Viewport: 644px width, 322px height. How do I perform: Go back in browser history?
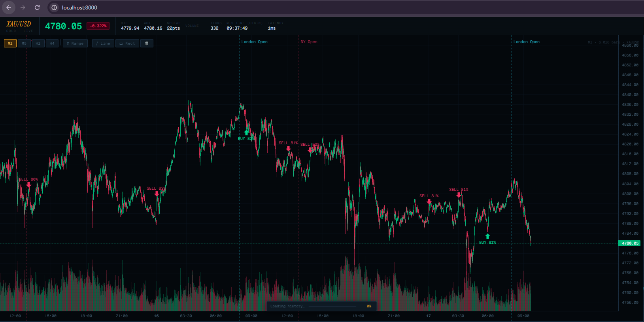click(x=9, y=8)
